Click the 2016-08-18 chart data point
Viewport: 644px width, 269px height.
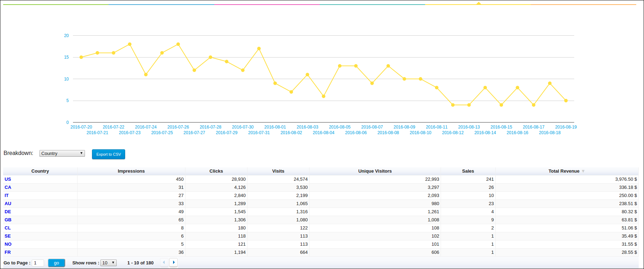[x=550, y=83]
